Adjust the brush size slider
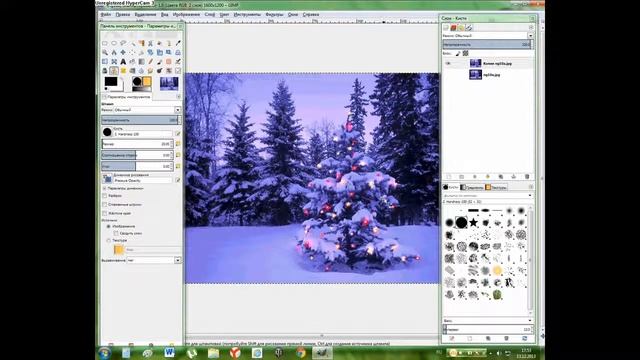640x360 pixels. click(138, 144)
